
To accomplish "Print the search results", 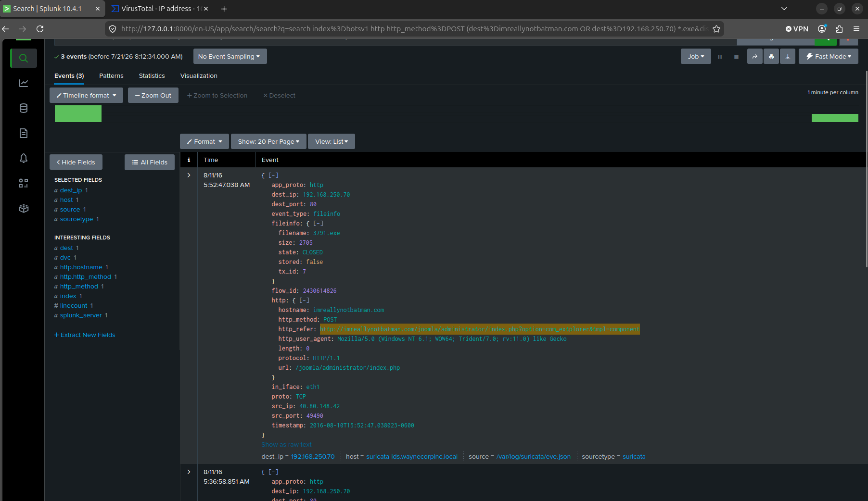I will (x=771, y=56).
